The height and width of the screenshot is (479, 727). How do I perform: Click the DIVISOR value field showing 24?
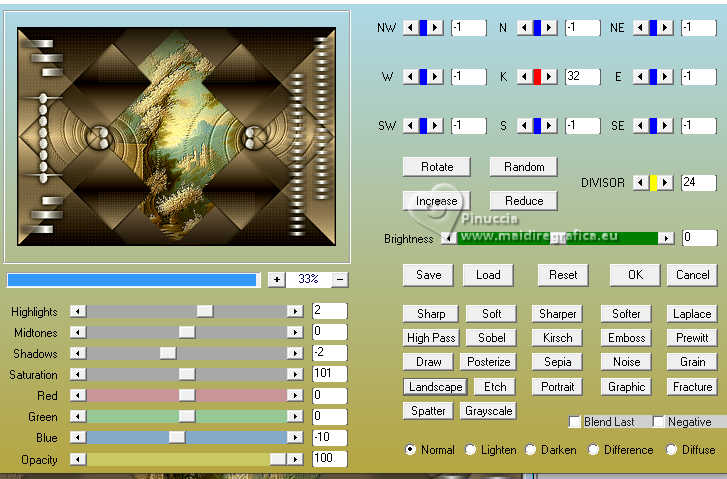[x=699, y=183]
